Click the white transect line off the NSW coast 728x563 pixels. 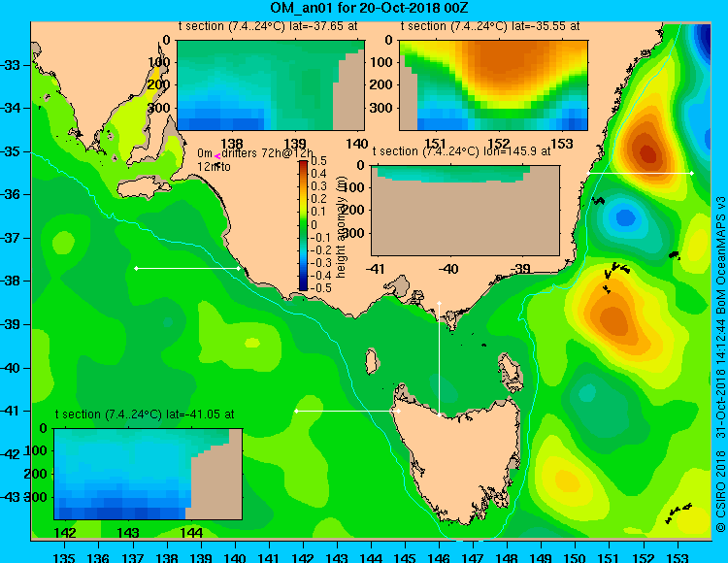point(640,173)
